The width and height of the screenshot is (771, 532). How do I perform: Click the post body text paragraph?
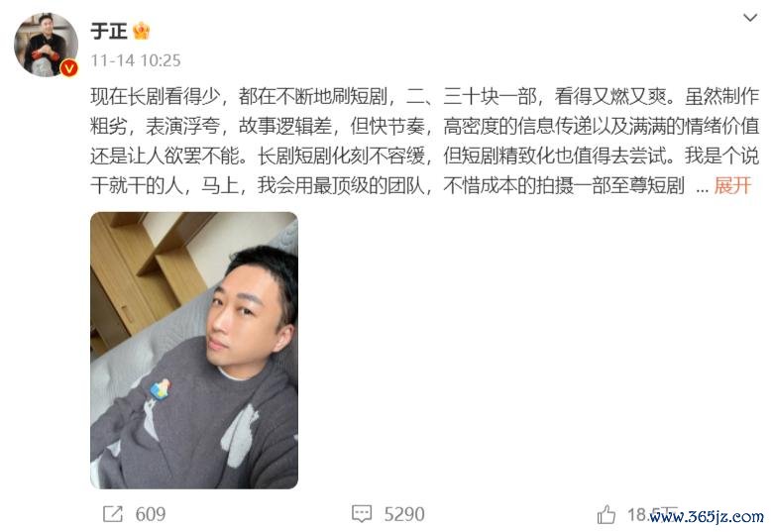pyautogui.click(x=425, y=141)
